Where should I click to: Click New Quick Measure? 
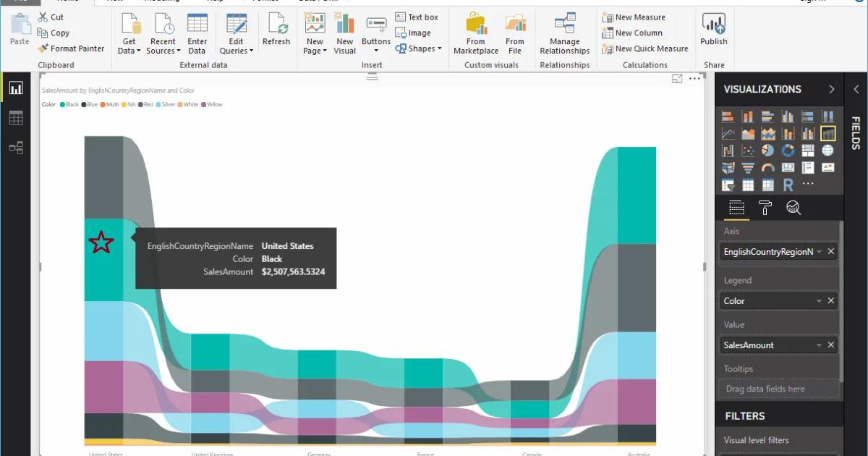click(645, 48)
